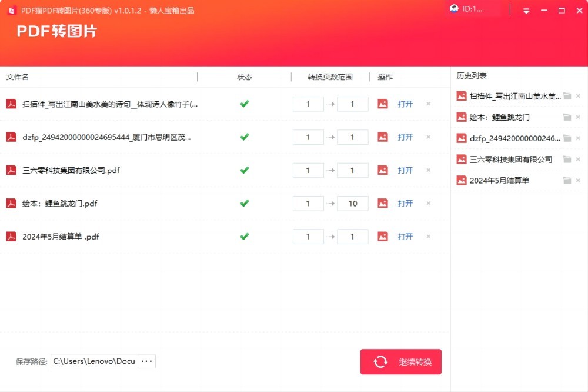Open the title bar dropdown menu icon

(x=526, y=11)
